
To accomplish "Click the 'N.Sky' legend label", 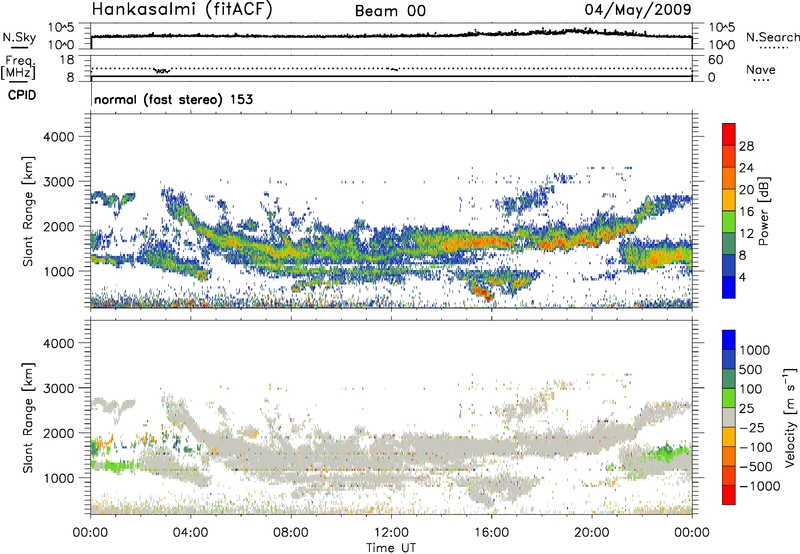I will click(x=19, y=37).
